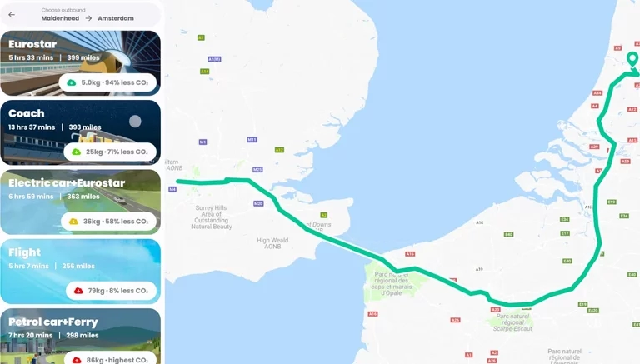640x364 pixels.
Task: Click the red cloud icon on Flight badge
Action: 78,291
